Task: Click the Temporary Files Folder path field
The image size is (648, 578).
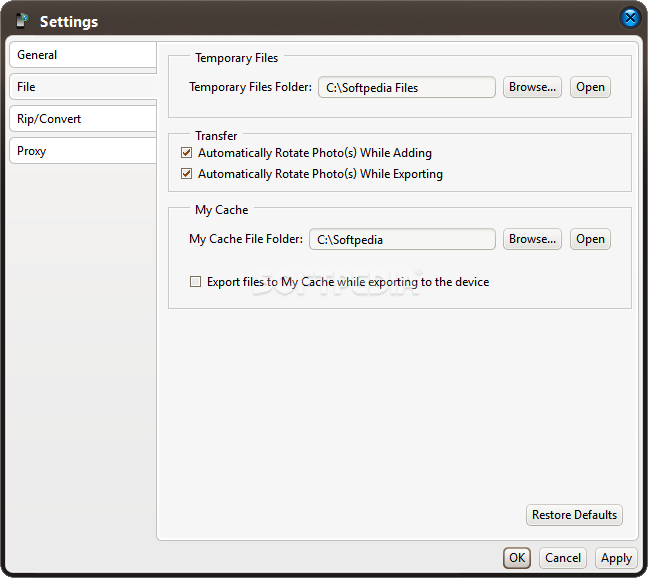Action: click(x=407, y=87)
